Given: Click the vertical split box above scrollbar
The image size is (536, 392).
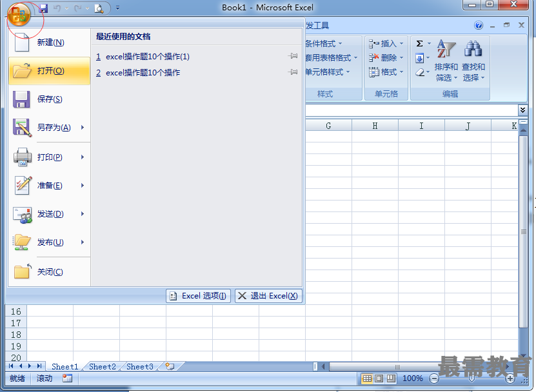Looking at the screenshot, I should pos(523,122).
